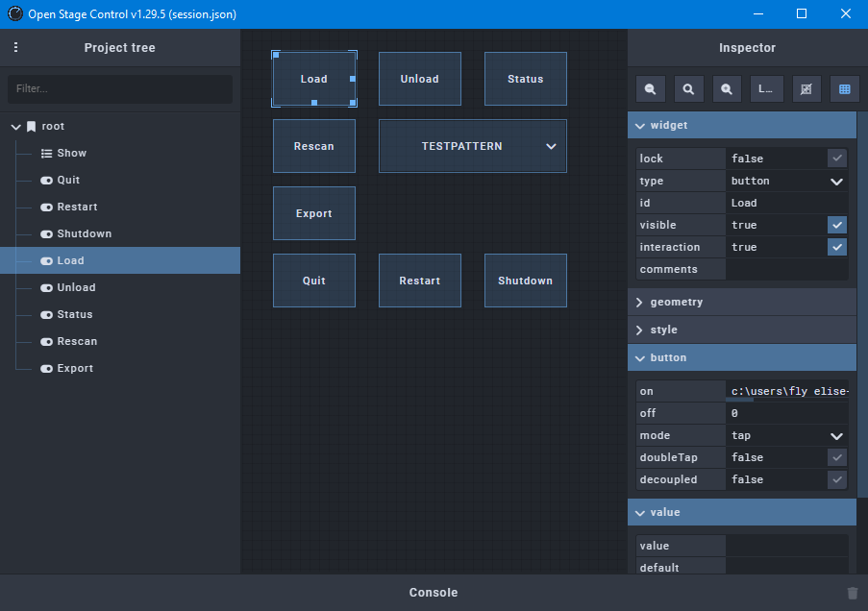Open the Console panel
Viewport: 868px width, 611px height.
pos(434,593)
